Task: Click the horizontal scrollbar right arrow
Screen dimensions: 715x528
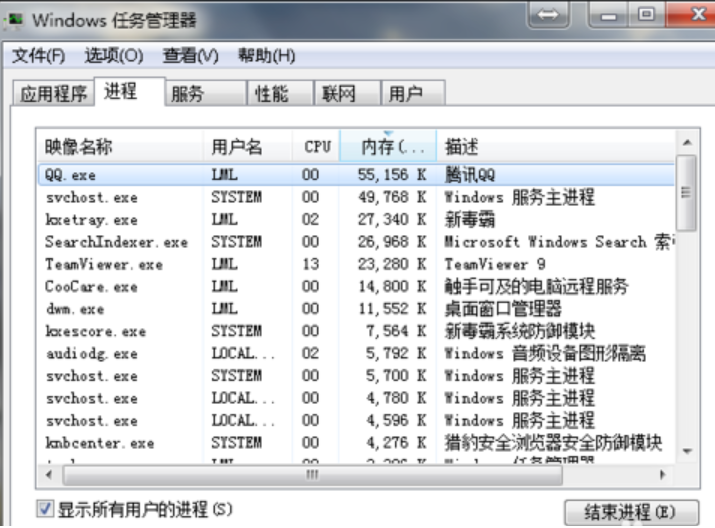Action: pos(663,474)
